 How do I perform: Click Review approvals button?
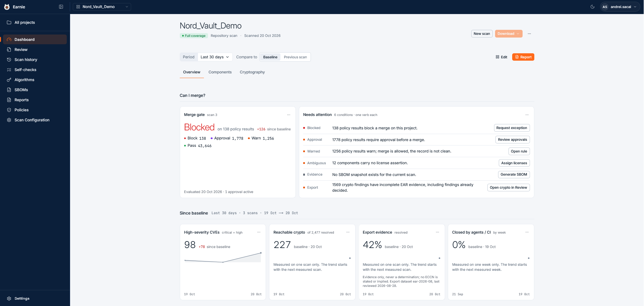pos(513,139)
